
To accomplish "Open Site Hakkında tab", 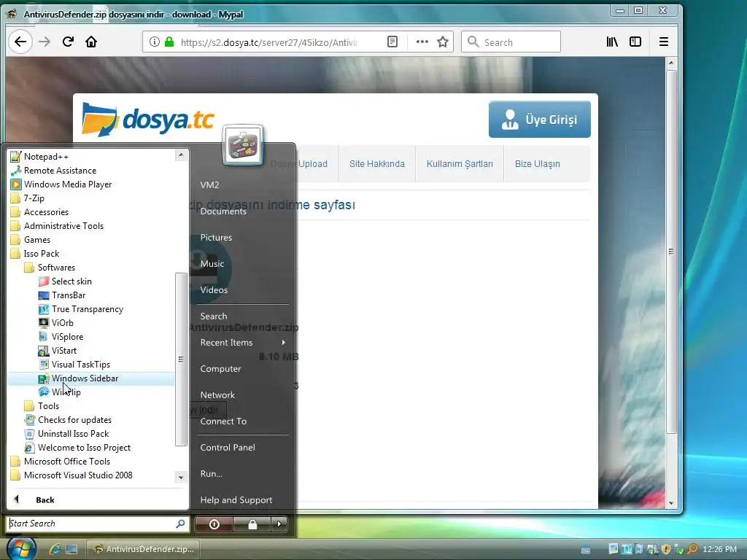I will pos(377,164).
